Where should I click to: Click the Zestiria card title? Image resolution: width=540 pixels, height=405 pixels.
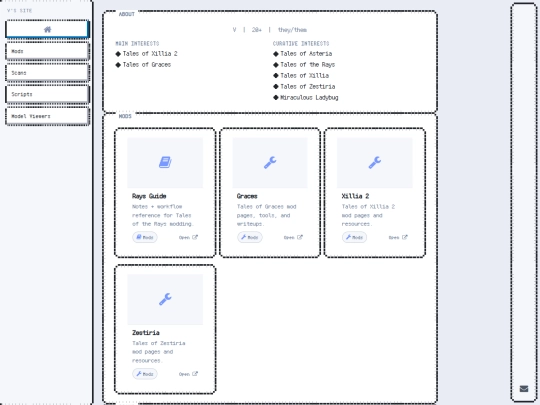pyautogui.click(x=146, y=333)
